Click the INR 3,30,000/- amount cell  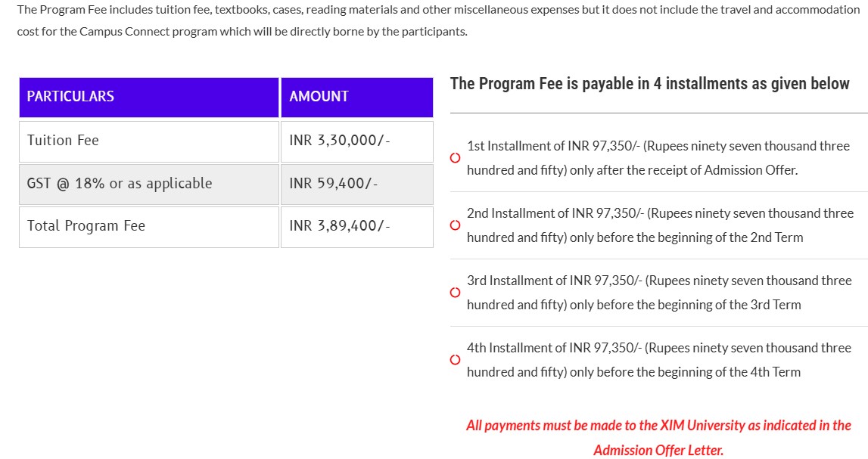tap(339, 141)
